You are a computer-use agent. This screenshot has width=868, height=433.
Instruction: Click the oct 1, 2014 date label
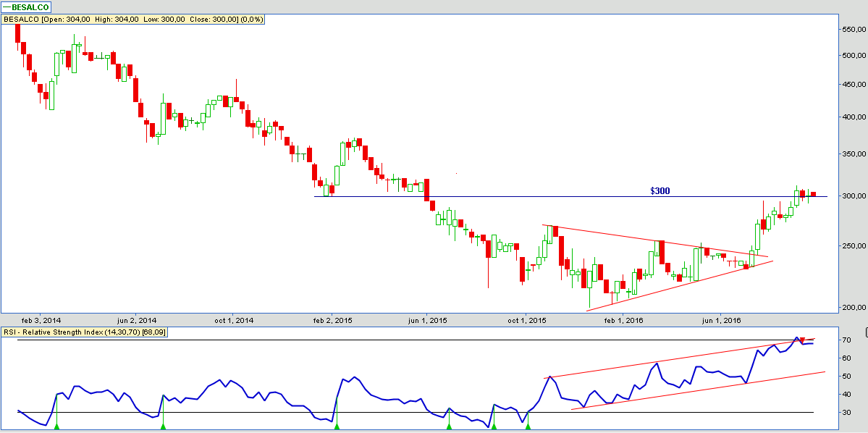click(x=233, y=320)
